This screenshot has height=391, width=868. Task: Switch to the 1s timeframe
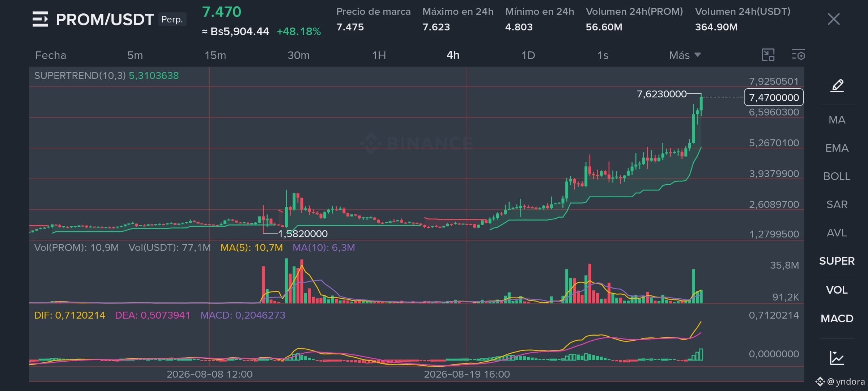click(x=603, y=55)
